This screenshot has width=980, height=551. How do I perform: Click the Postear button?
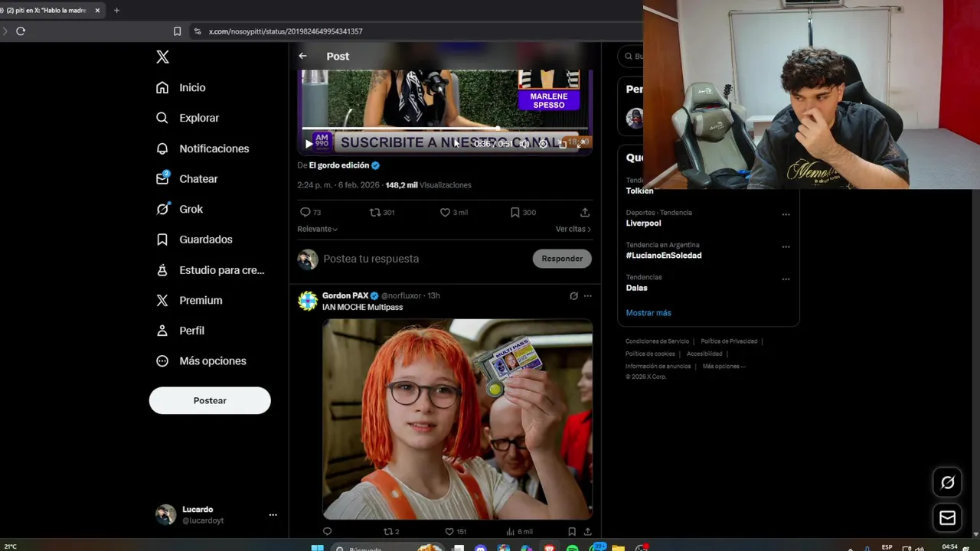pos(210,400)
